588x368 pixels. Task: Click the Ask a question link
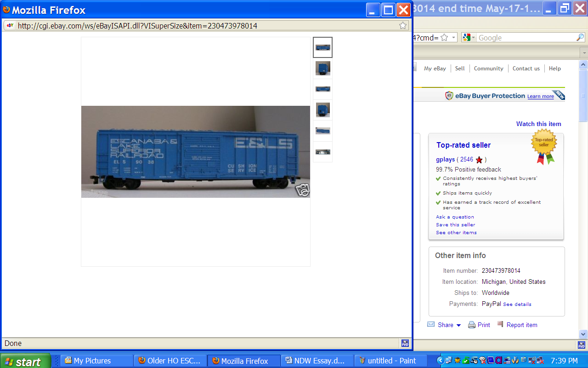[455, 217]
